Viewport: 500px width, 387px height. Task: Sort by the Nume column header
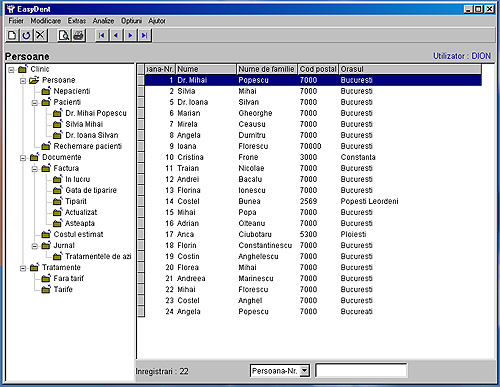tap(206, 69)
